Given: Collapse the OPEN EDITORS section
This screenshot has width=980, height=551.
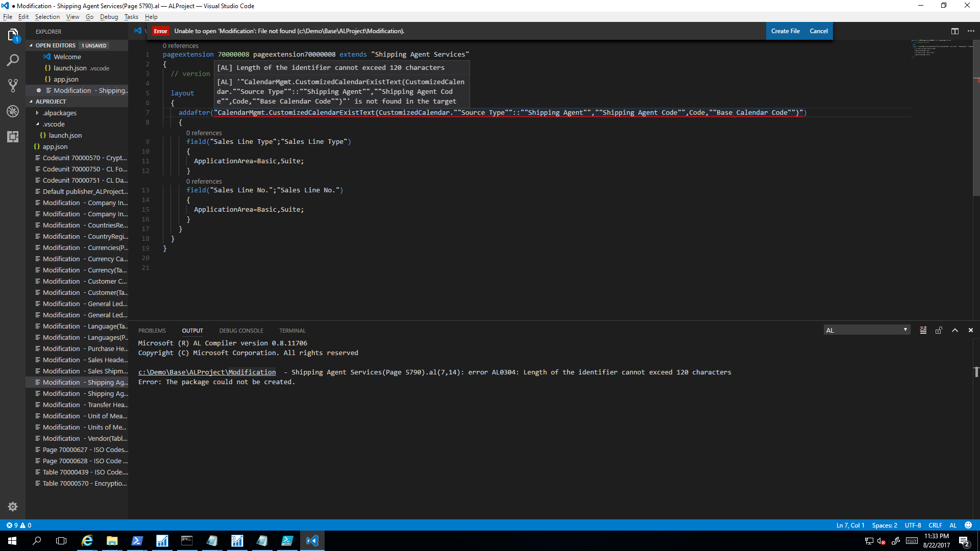Looking at the screenshot, I should point(56,45).
